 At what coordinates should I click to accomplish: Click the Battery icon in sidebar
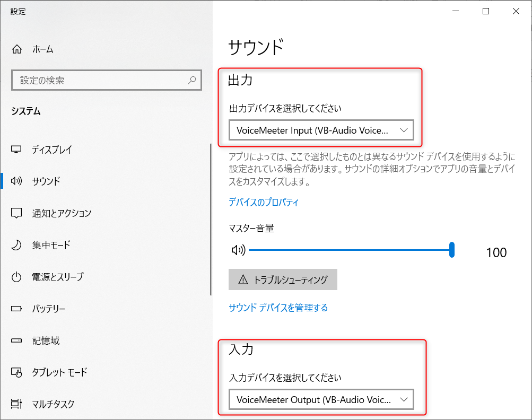[x=16, y=309]
